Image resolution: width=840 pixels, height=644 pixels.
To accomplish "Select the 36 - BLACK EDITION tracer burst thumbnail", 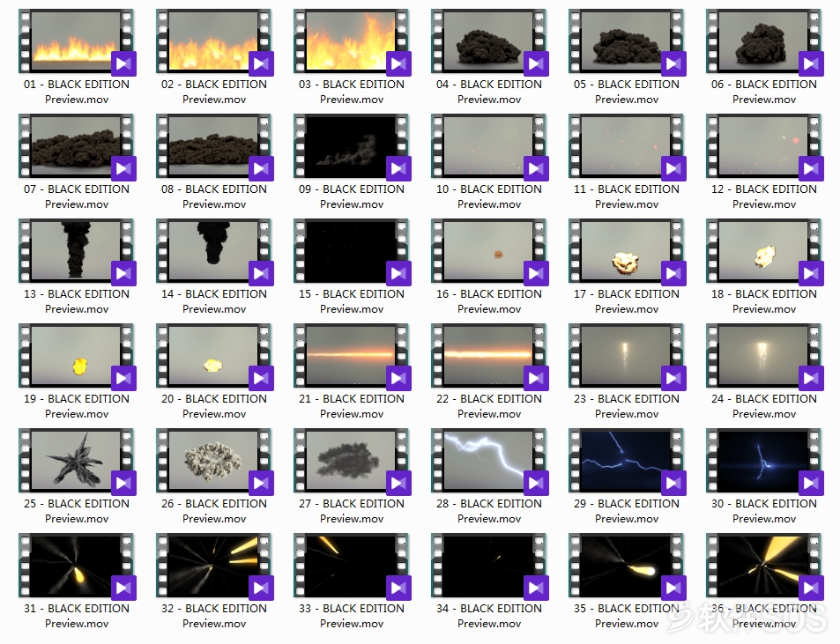I will [x=764, y=566].
